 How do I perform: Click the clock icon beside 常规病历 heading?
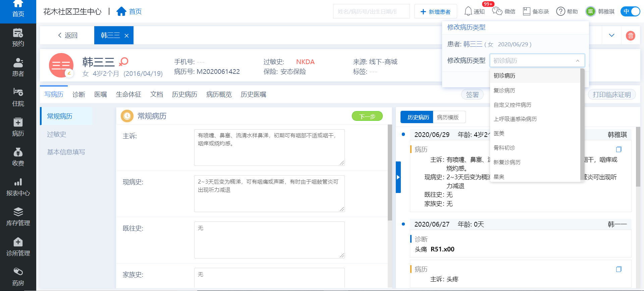coord(127,116)
